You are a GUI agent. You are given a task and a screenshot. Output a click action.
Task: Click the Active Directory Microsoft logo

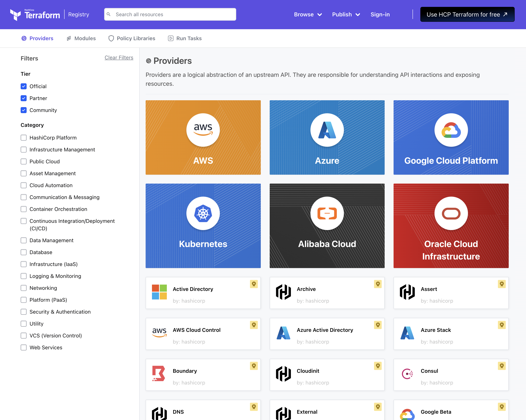click(x=159, y=292)
